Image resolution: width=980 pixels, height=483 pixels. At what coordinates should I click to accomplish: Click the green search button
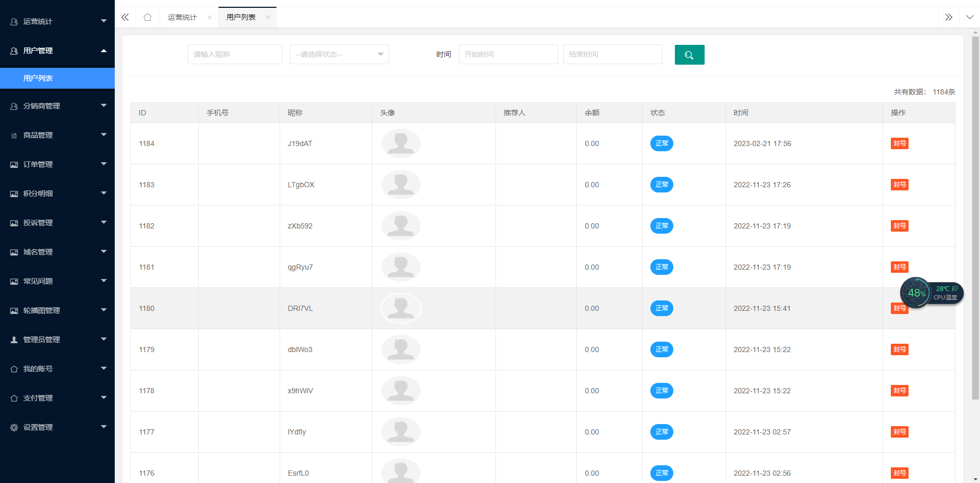(x=689, y=55)
